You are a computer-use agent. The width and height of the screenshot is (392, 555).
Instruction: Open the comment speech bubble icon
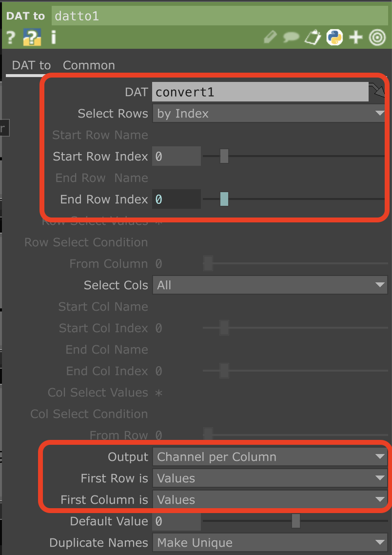point(291,37)
